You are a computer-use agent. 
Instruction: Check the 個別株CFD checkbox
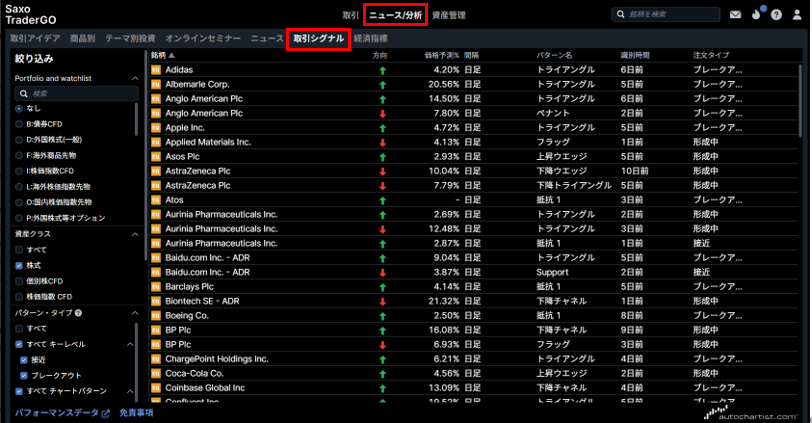(x=19, y=281)
